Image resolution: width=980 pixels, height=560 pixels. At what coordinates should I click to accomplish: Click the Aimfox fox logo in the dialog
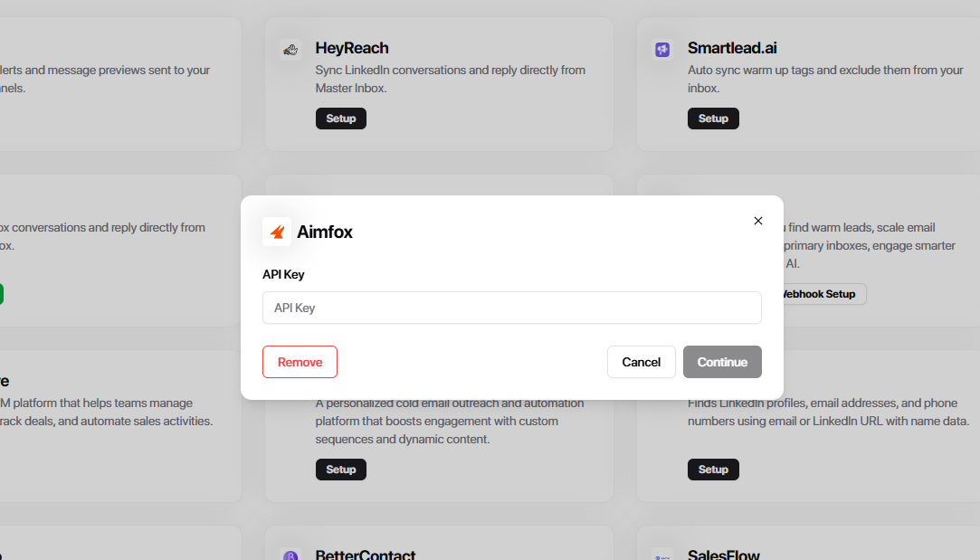(x=277, y=232)
